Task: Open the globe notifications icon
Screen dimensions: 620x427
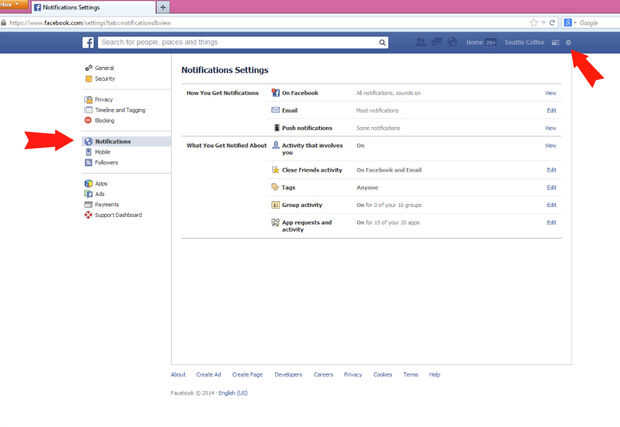Action: 452,42
